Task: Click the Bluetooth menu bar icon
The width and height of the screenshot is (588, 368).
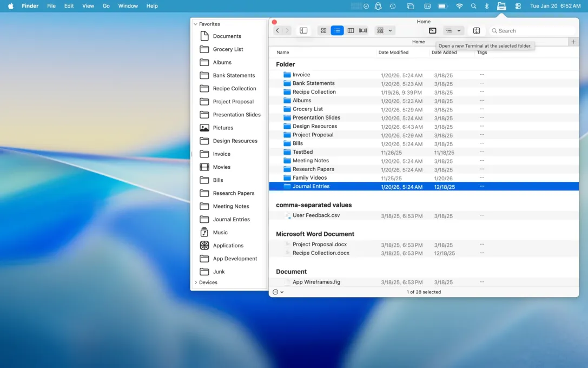Action: coord(486,6)
